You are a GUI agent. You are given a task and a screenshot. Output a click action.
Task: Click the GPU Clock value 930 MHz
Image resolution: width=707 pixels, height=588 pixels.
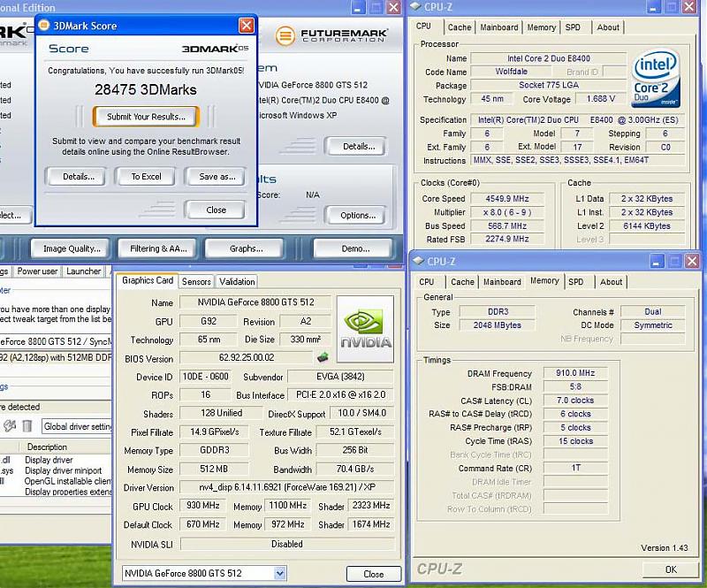tap(203, 506)
